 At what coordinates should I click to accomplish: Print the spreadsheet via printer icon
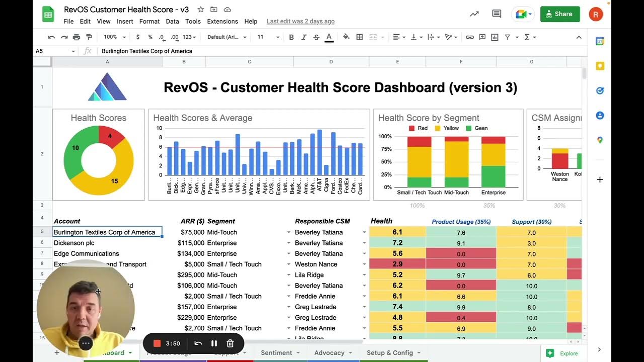point(76,37)
